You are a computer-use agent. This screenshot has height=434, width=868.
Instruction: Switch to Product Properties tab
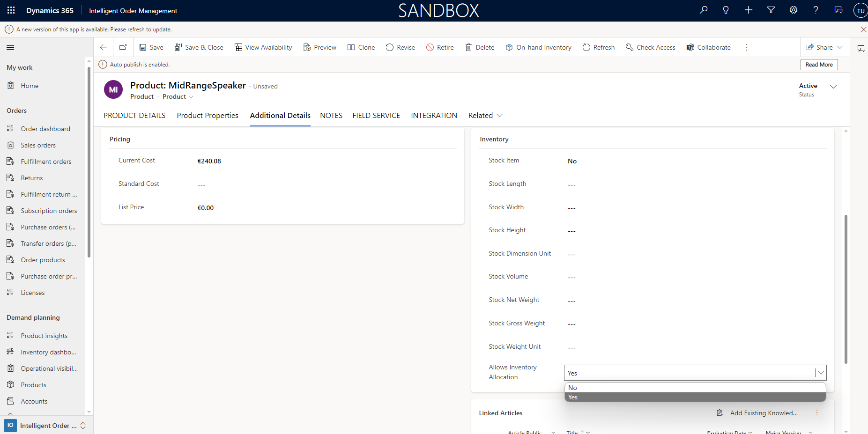tap(208, 116)
